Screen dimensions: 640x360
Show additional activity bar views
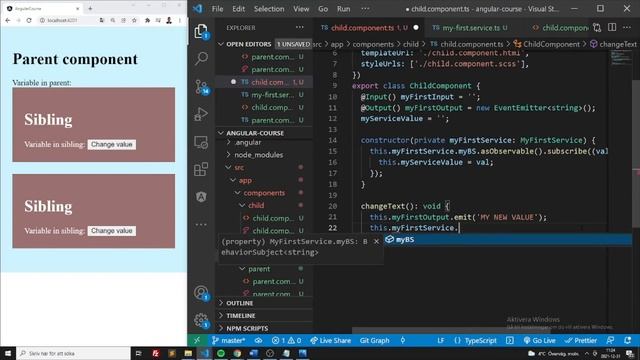(x=201, y=224)
